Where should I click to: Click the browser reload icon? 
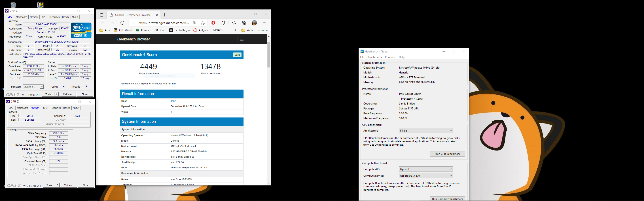click(122, 23)
